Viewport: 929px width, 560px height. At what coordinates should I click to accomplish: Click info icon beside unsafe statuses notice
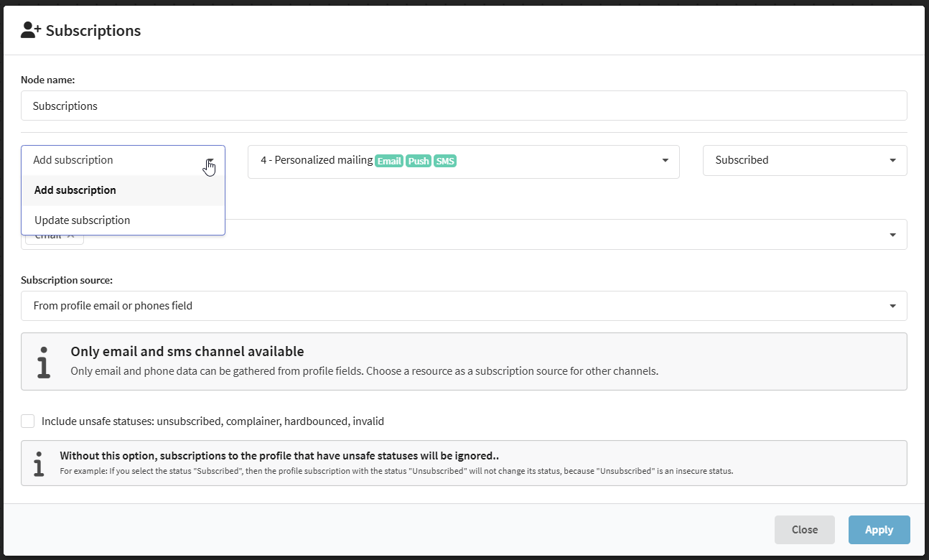click(39, 463)
